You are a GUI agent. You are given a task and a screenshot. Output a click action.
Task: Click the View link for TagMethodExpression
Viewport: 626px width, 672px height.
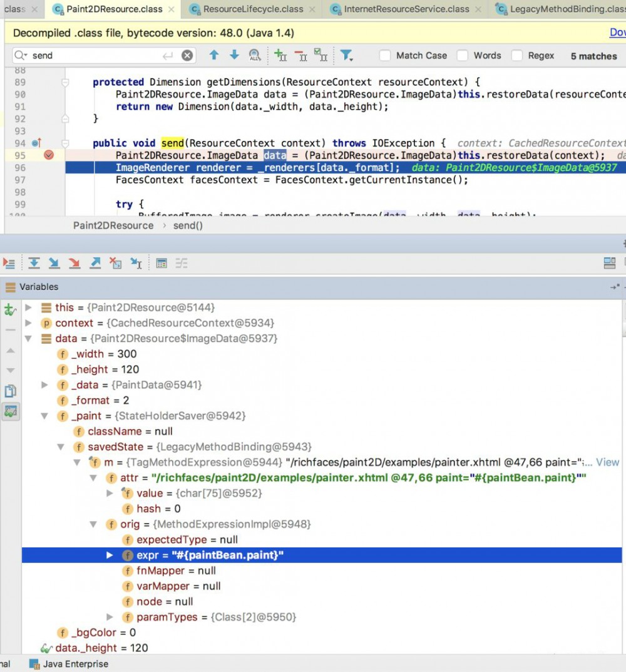tap(607, 462)
